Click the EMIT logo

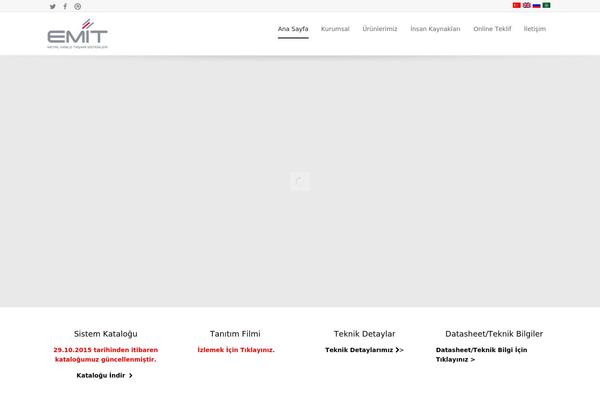[77, 34]
